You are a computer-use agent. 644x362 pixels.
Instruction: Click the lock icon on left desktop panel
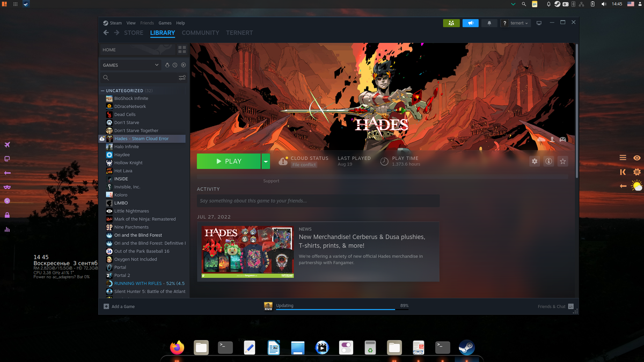[8, 215]
